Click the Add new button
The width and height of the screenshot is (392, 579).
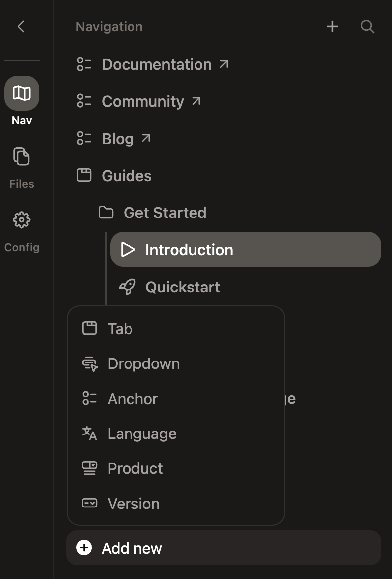point(131,548)
